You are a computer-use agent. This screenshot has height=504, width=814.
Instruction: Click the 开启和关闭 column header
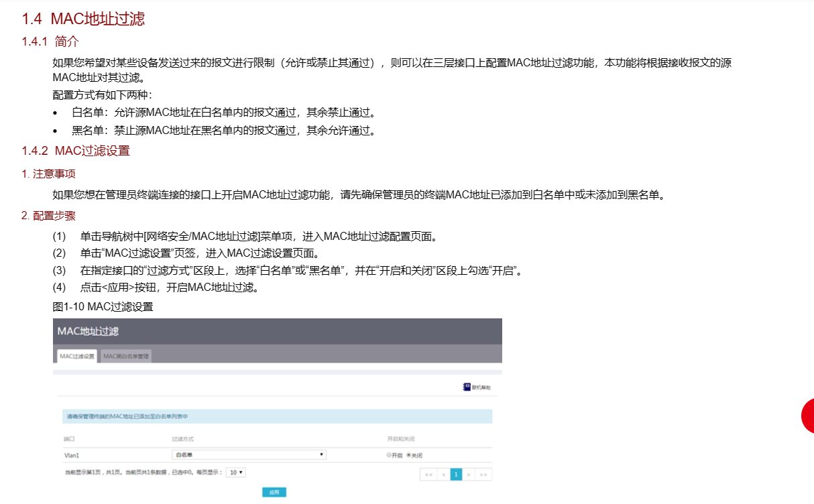pyautogui.click(x=401, y=438)
